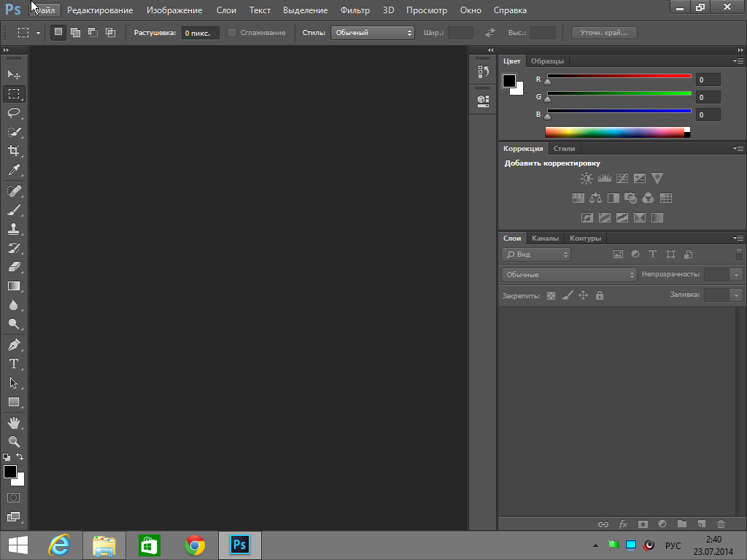Select the Horizontal Type tool

point(13,364)
